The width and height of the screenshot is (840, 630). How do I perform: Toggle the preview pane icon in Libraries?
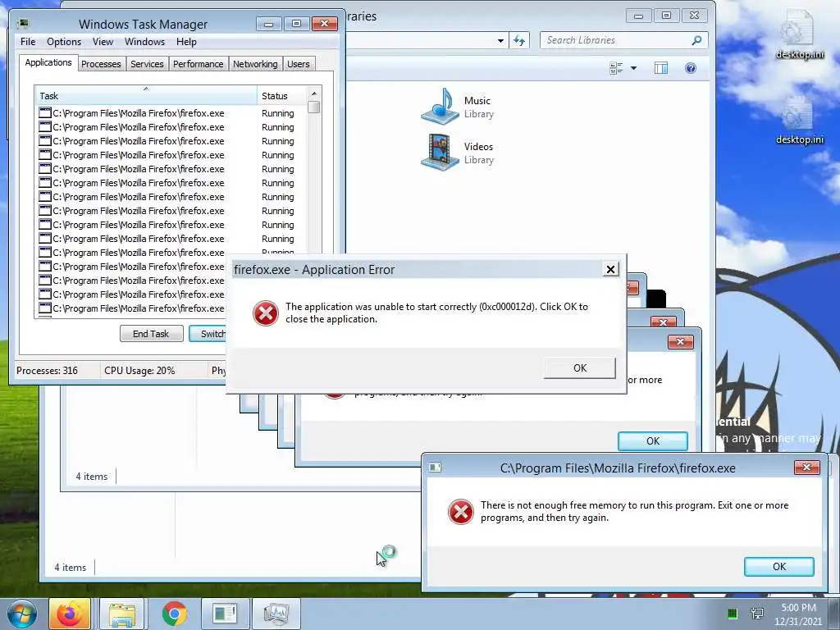coord(661,68)
